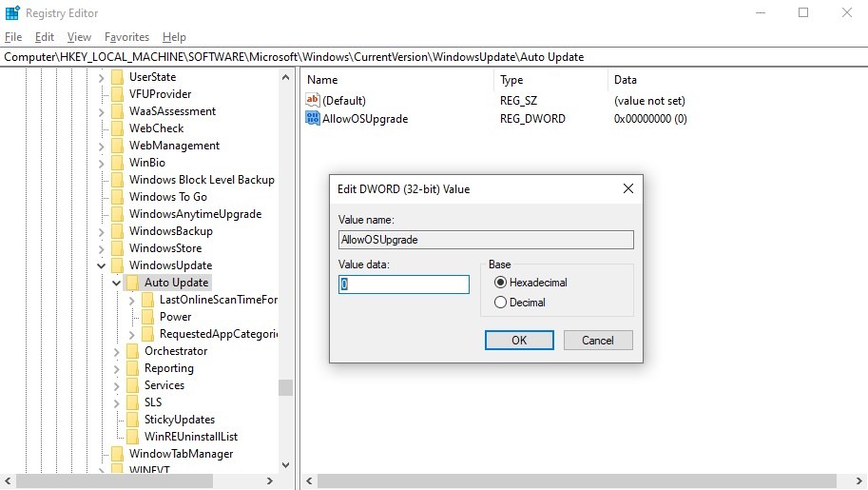Close the Edit DWORD dialog with X

(628, 188)
